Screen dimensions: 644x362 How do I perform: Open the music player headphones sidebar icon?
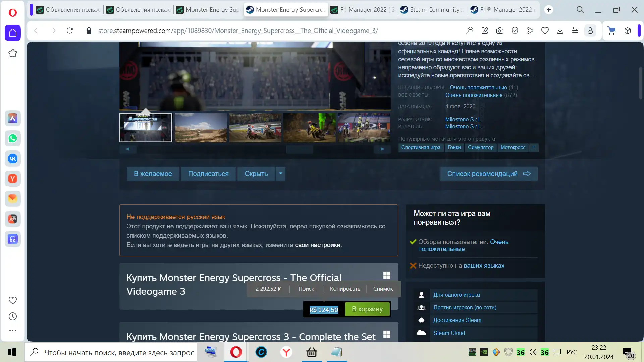click(x=13, y=239)
